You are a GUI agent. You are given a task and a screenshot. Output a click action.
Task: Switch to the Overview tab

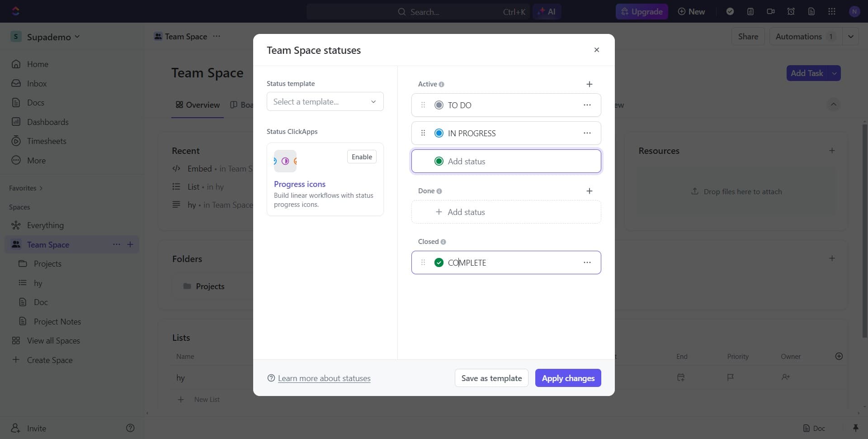[x=198, y=105]
